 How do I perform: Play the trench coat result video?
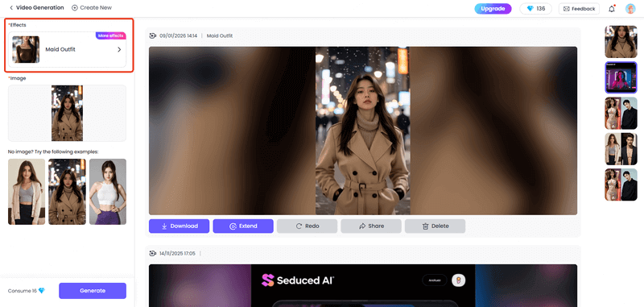click(x=363, y=131)
